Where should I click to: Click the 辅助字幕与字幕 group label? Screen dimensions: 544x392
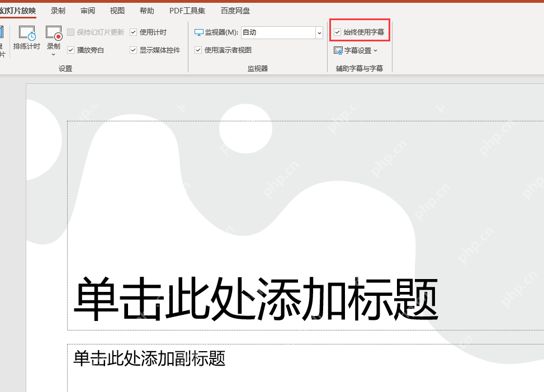pos(359,69)
